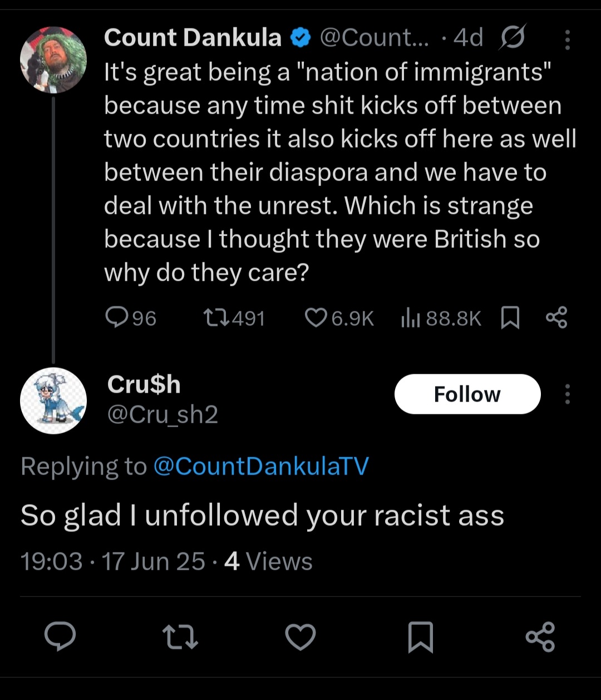Bookmark Count Dankula's tweet
This screenshot has height=700, width=601.
(510, 319)
